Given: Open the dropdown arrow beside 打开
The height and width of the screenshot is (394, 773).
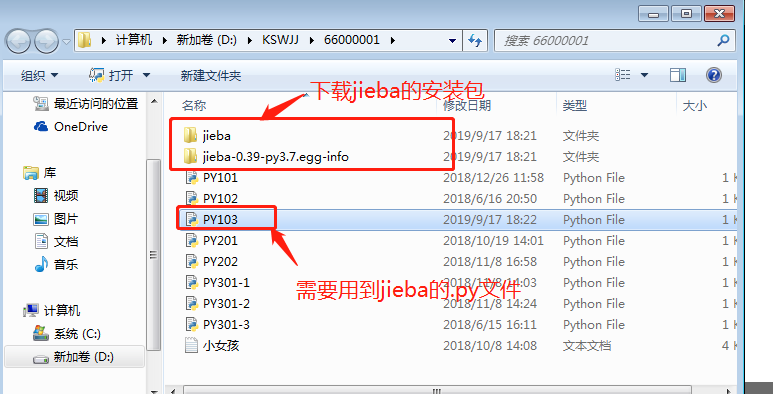Looking at the screenshot, I should pos(146,75).
